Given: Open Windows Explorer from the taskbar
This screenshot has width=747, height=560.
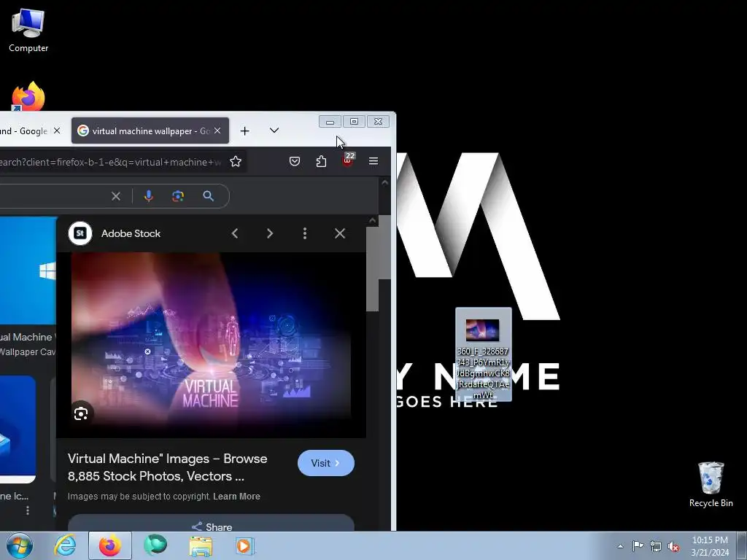Looking at the screenshot, I should [201, 545].
